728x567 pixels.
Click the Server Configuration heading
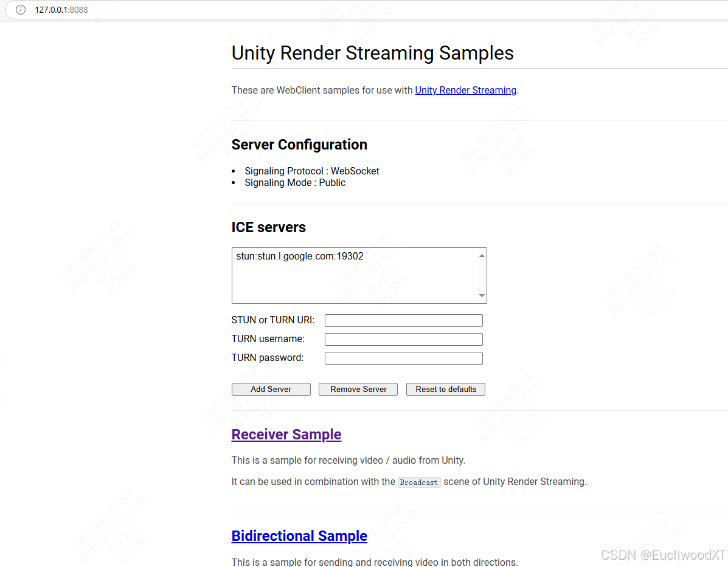(299, 145)
